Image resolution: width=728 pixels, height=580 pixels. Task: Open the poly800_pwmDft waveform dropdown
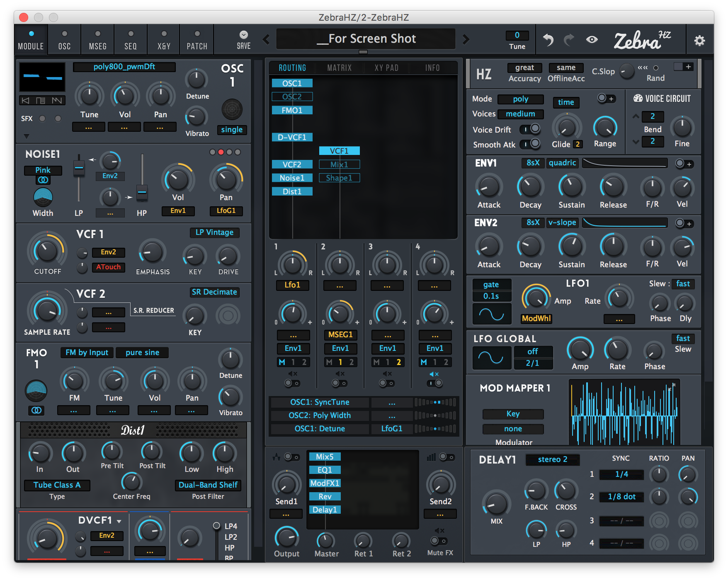click(124, 67)
